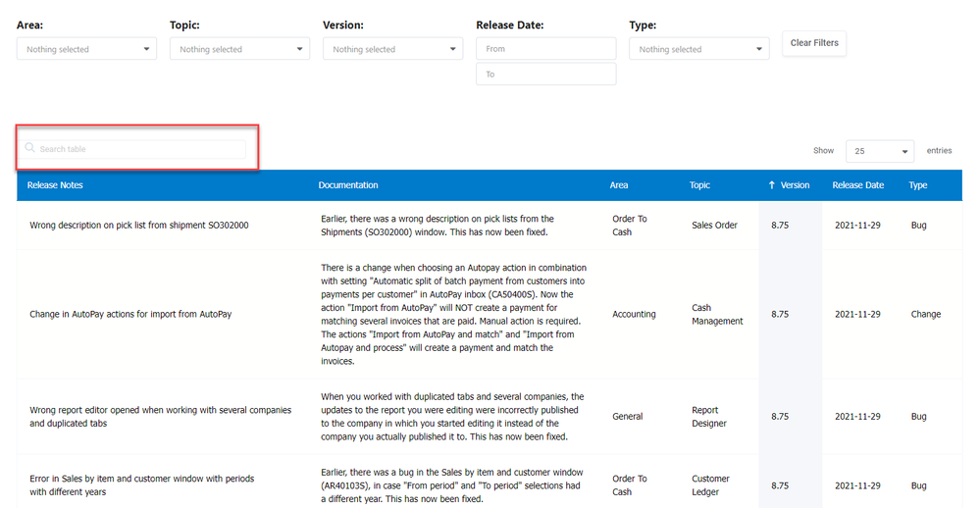
Task: Click the search magnifier icon
Action: [29, 148]
